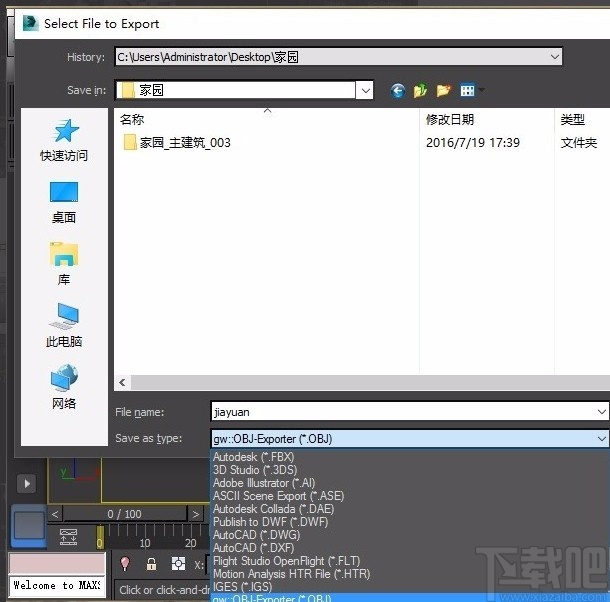Image resolution: width=610 pixels, height=602 pixels.
Task: Click the key mode toggle icon under timeline
Action: [x=68, y=537]
